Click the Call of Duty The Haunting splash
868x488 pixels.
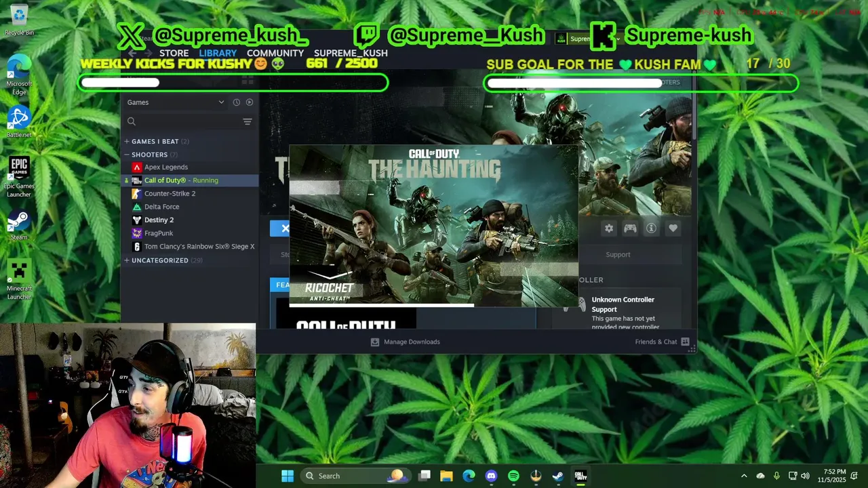click(x=433, y=226)
